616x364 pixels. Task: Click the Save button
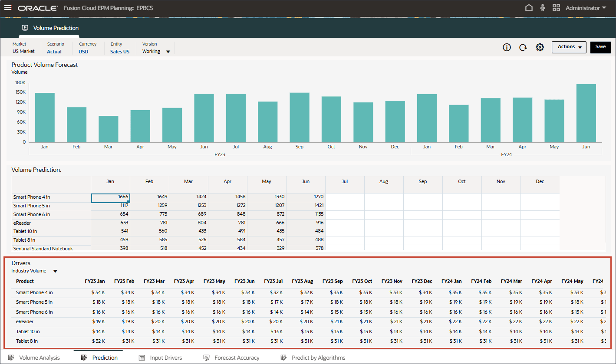pyautogui.click(x=600, y=47)
